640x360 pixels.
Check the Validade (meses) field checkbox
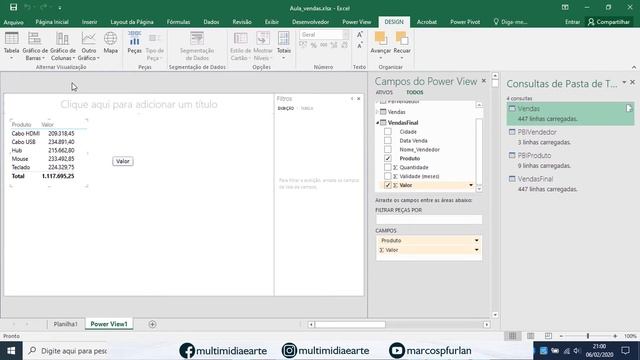pyautogui.click(x=388, y=176)
